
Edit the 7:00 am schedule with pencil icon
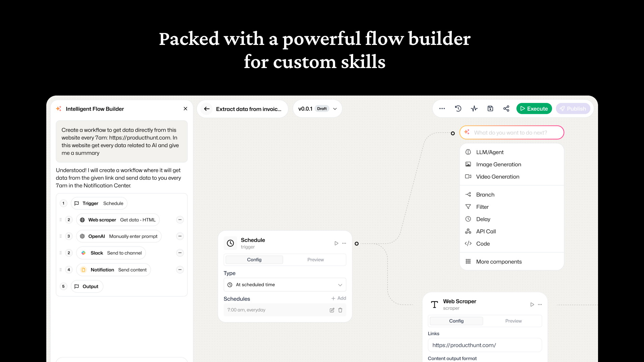pos(332,310)
